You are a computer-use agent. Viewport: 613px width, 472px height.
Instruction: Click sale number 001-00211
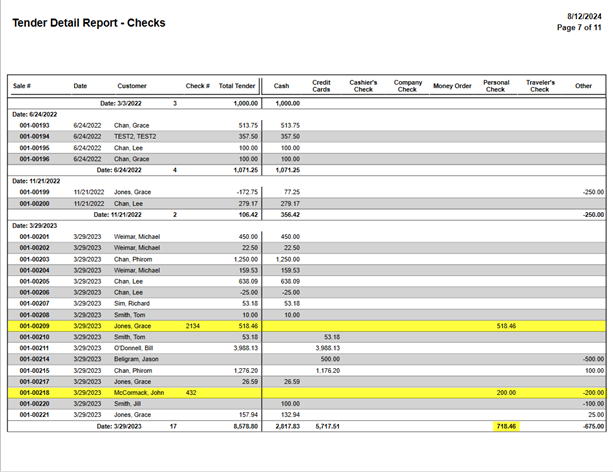35,348
